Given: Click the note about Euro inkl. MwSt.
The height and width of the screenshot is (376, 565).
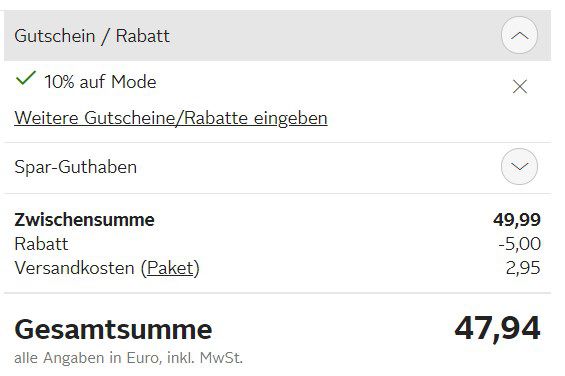Looking at the screenshot, I should point(129,358).
